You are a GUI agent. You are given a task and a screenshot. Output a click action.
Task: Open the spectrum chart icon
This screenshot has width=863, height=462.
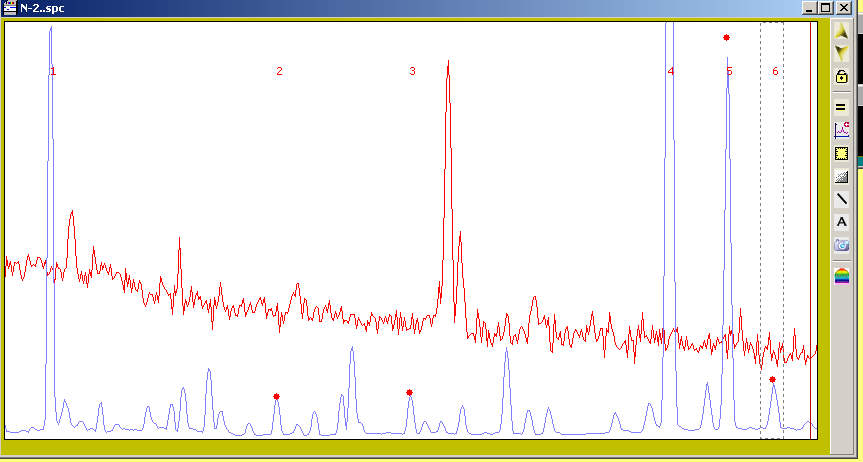841,131
